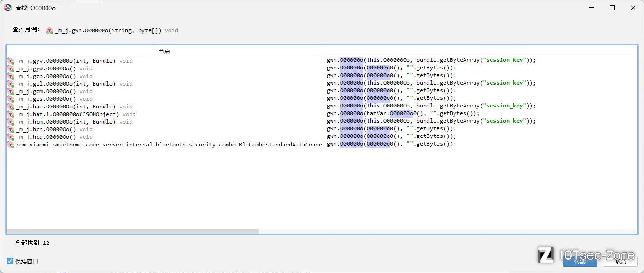Click the 取消 button
The height and width of the screenshot is (273, 644).
pos(620,261)
